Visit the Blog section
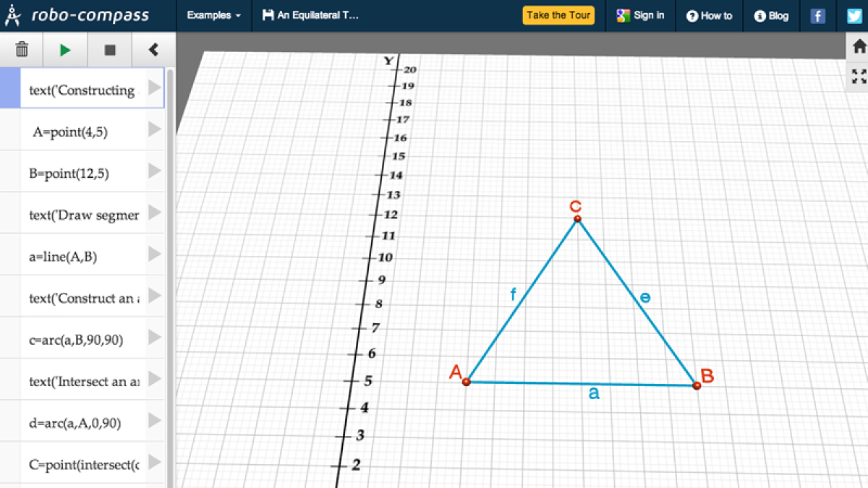Viewport: 868px width, 488px height. click(x=771, y=14)
